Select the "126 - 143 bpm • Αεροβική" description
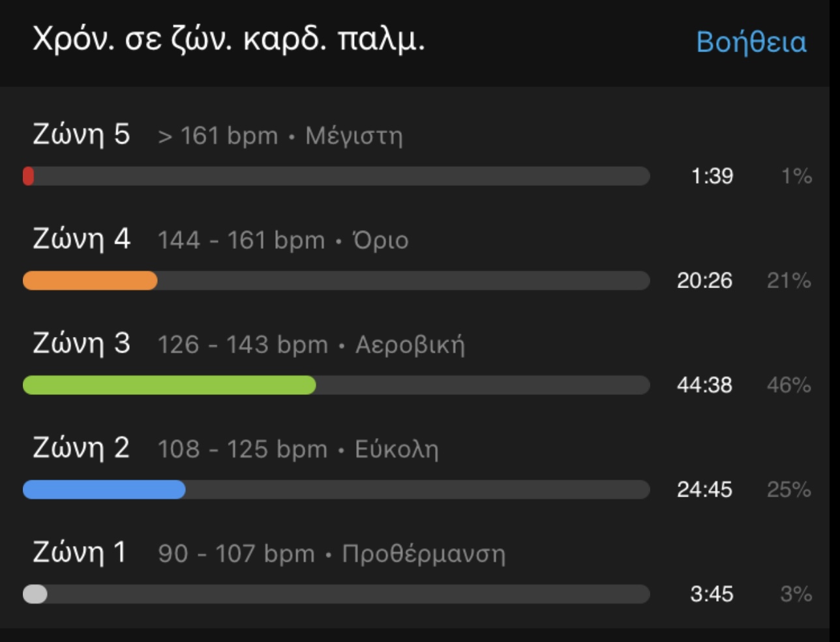The height and width of the screenshot is (642, 840). 311,345
